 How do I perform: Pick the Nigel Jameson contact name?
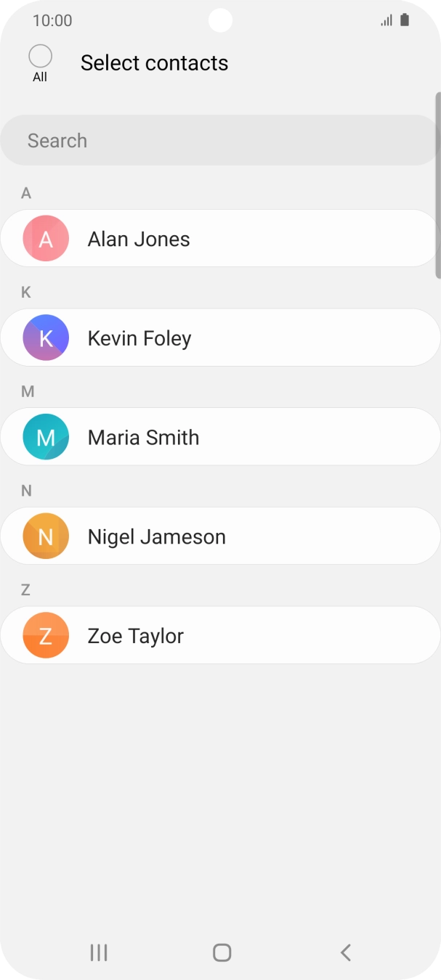coord(157,537)
